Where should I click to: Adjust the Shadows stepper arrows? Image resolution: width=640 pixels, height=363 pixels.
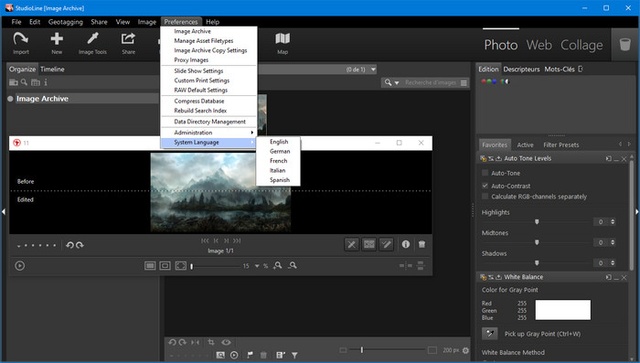pyautogui.click(x=612, y=263)
